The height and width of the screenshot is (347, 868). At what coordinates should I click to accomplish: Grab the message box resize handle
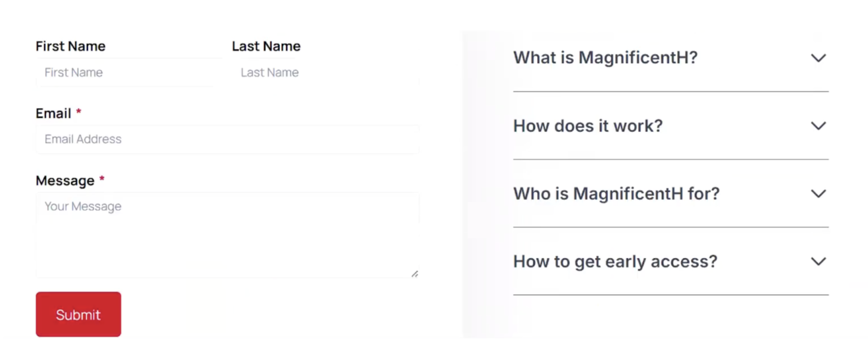(415, 274)
